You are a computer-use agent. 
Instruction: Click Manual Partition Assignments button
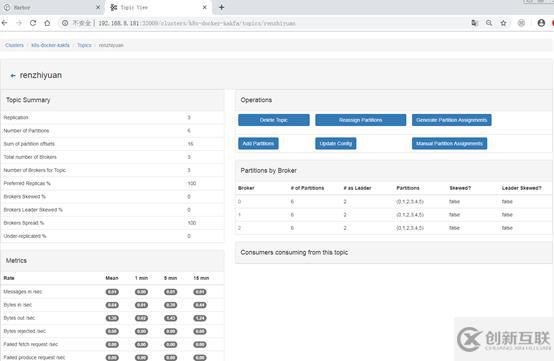tap(449, 143)
